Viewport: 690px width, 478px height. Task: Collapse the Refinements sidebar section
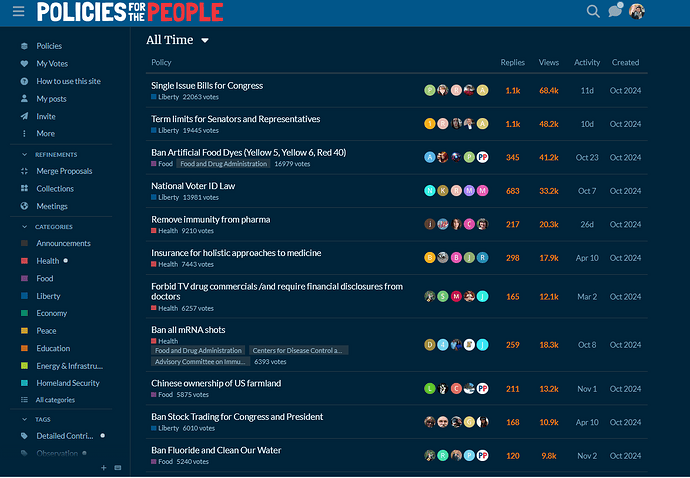point(24,155)
